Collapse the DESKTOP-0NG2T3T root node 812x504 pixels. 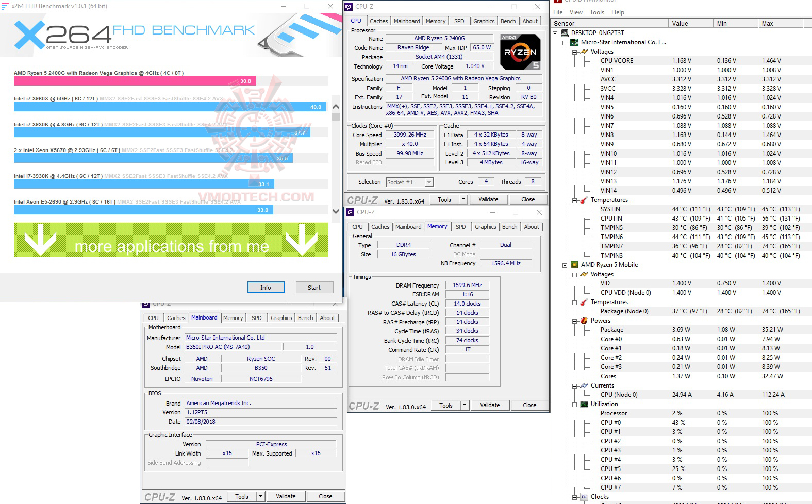point(555,33)
